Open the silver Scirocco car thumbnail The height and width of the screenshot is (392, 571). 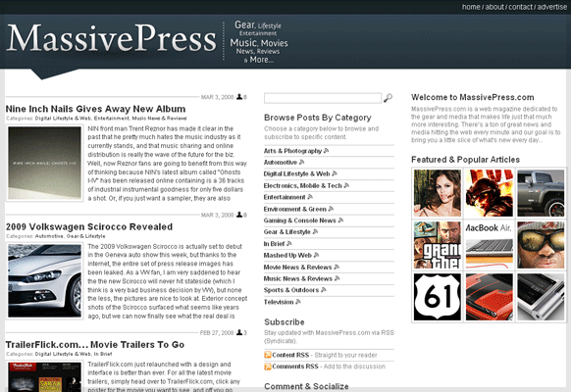click(45, 281)
